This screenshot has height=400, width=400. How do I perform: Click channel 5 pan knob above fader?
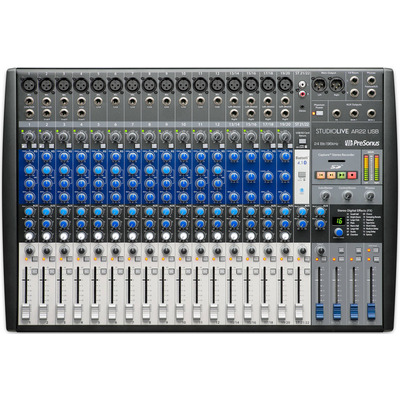coord(98,250)
